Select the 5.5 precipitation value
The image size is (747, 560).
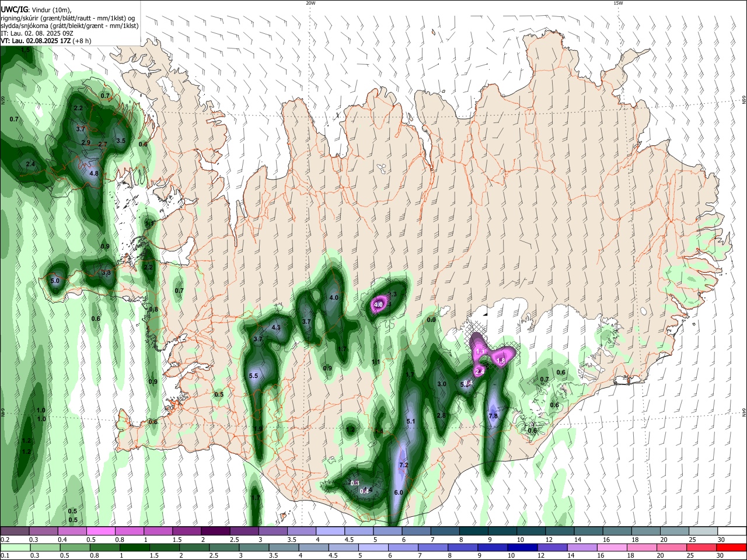click(253, 376)
